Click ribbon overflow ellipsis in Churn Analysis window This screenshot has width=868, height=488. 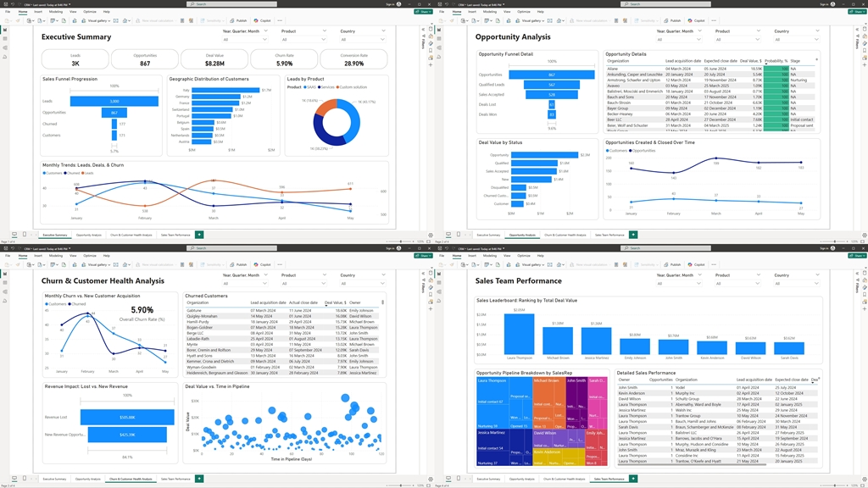pyautogui.click(x=280, y=264)
